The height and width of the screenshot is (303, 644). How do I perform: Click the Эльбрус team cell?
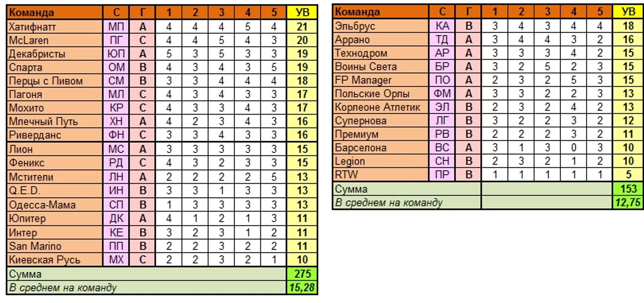[x=380, y=26]
